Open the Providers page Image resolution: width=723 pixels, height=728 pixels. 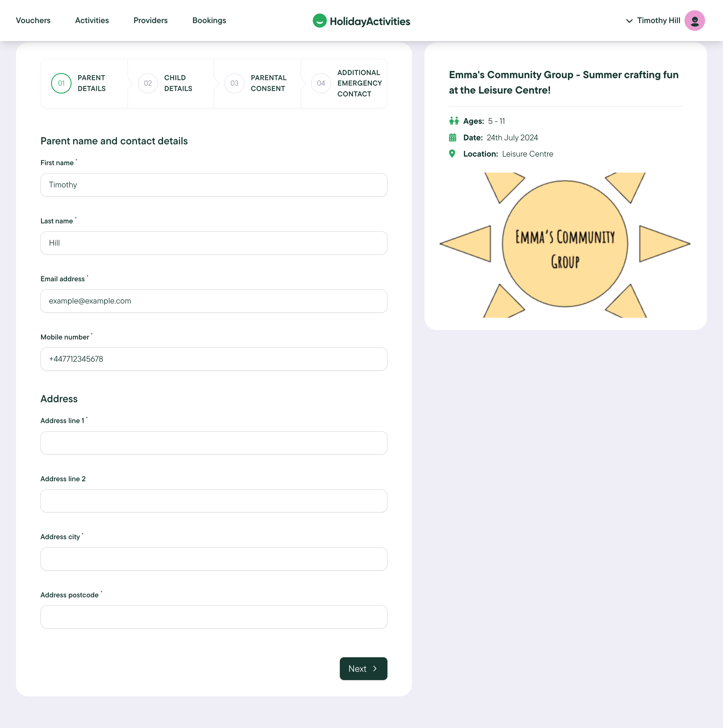tap(150, 20)
